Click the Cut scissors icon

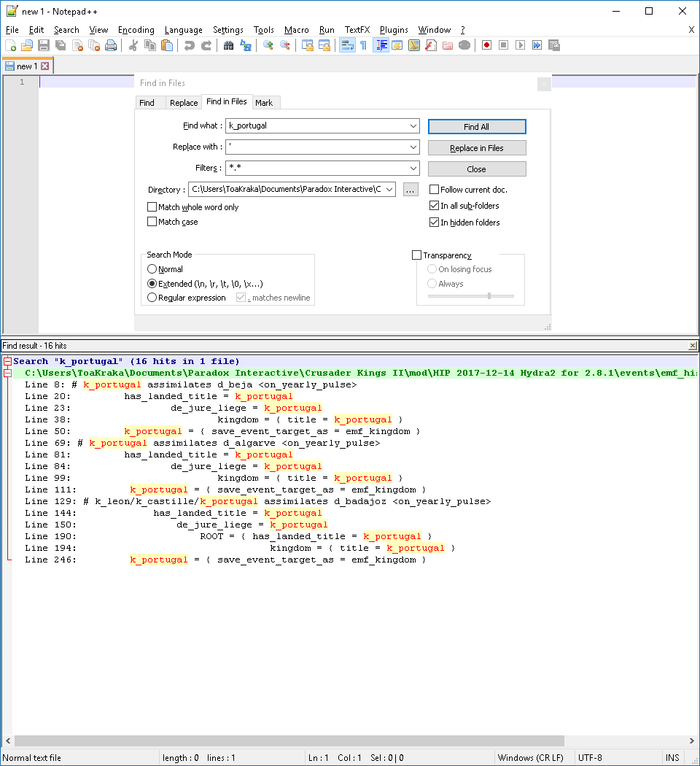point(133,45)
